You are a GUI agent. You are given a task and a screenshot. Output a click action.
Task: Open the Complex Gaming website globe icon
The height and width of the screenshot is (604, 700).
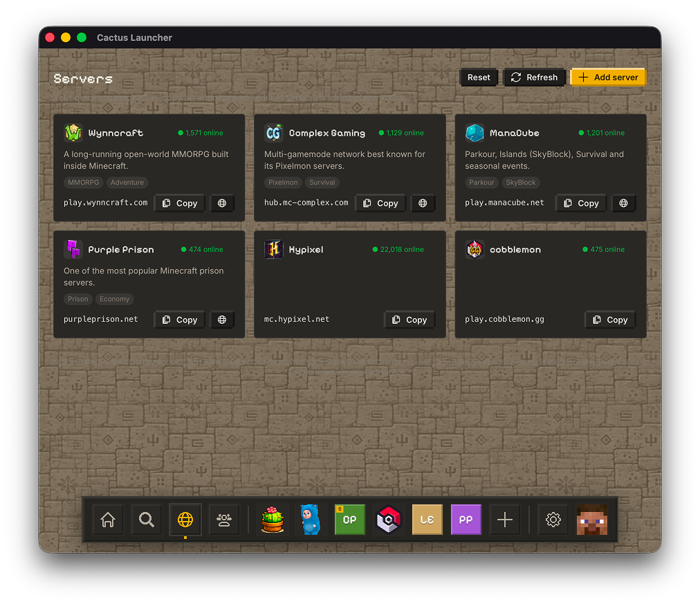(423, 203)
